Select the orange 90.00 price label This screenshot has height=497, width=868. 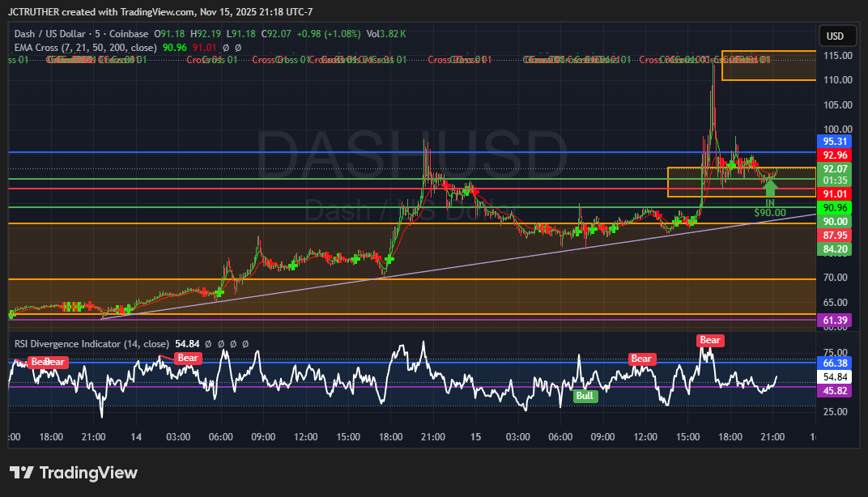835,221
